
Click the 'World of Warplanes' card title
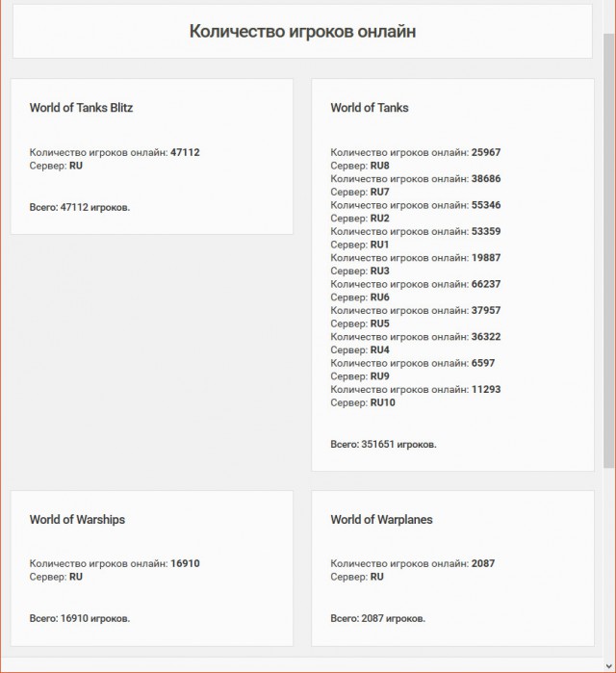(x=381, y=519)
